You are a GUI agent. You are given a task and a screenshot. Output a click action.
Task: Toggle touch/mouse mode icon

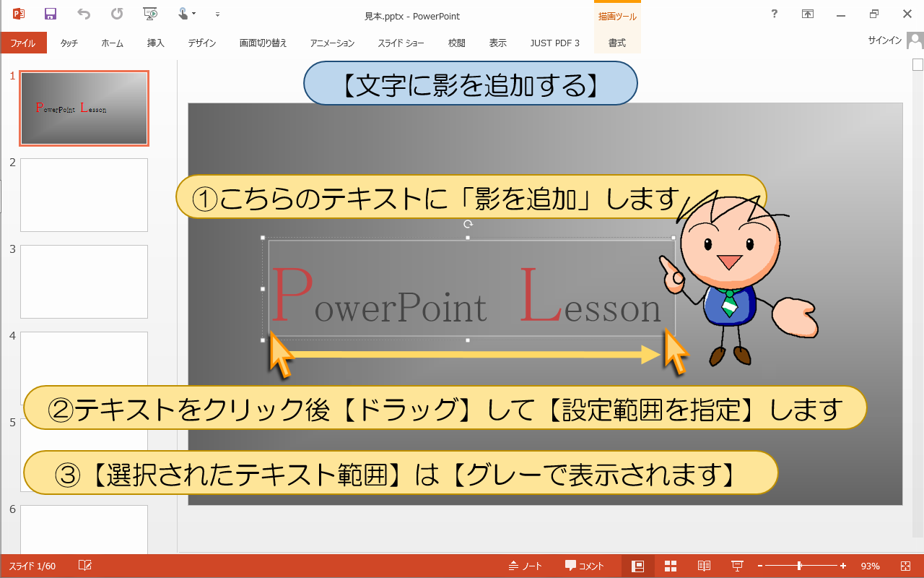coord(186,14)
